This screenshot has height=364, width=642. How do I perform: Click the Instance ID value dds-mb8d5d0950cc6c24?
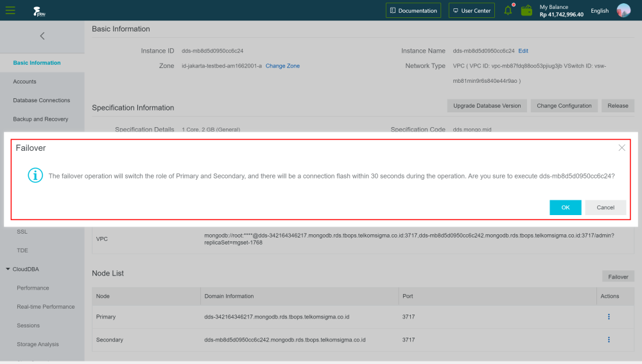coord(213,51)
